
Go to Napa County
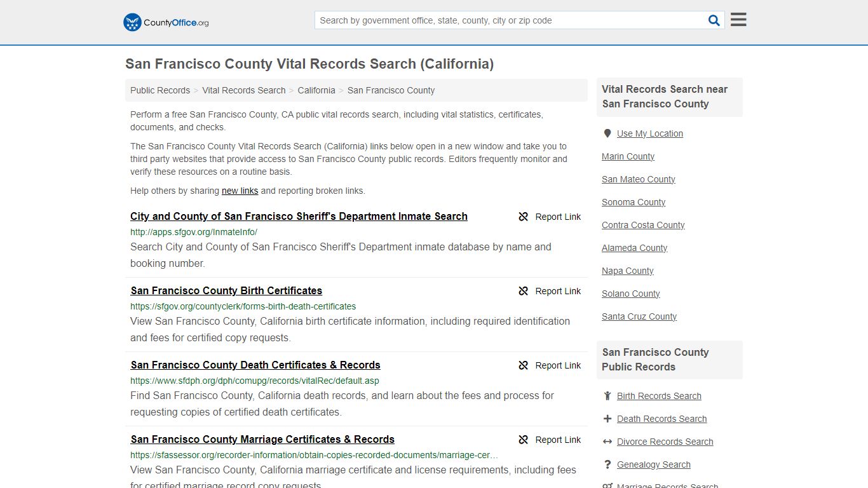click(628, 271)
